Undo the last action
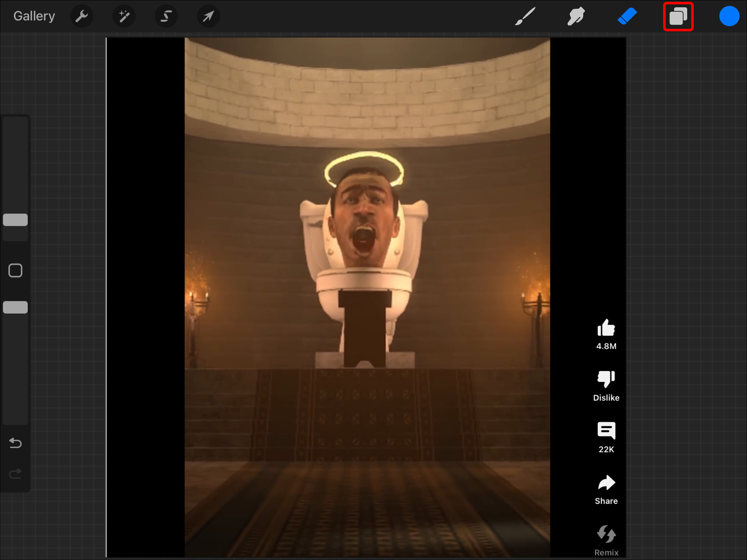747x560 pixels. tap(15, 443)
